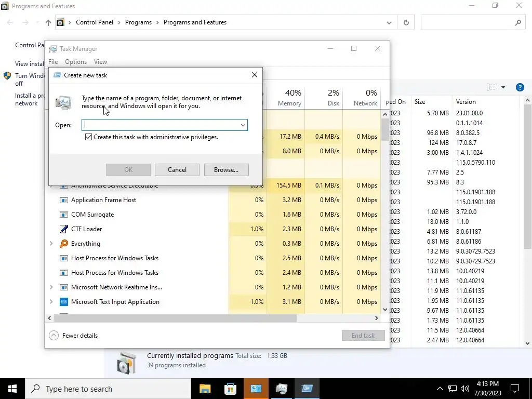Open Task Manager Options menu
The height and width of the screenshot is (399, 532).
(76, 62)
